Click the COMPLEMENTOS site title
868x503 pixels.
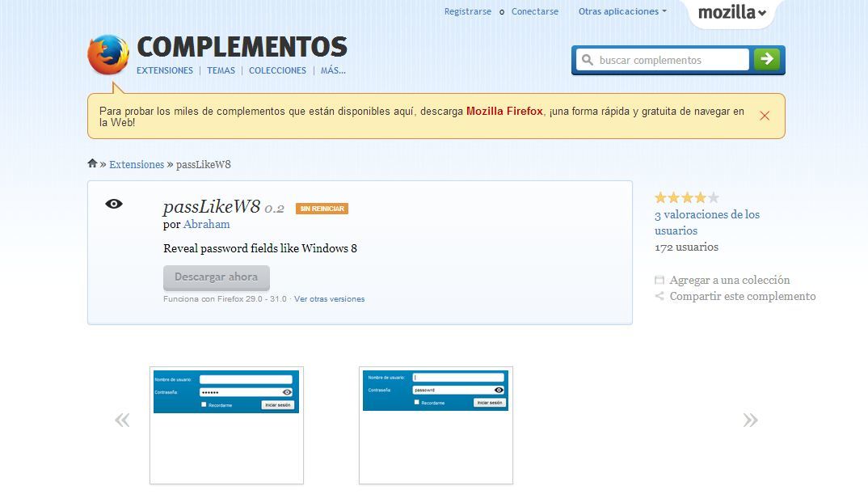(x=242, y=47)
